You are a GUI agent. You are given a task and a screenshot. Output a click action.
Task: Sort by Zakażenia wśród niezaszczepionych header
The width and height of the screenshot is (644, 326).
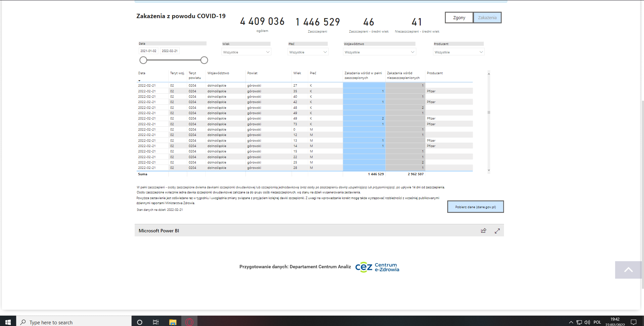point(403,76)
